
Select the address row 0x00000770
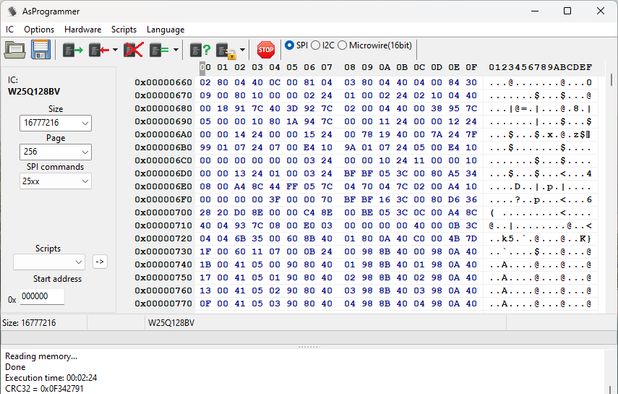[163, 303]
